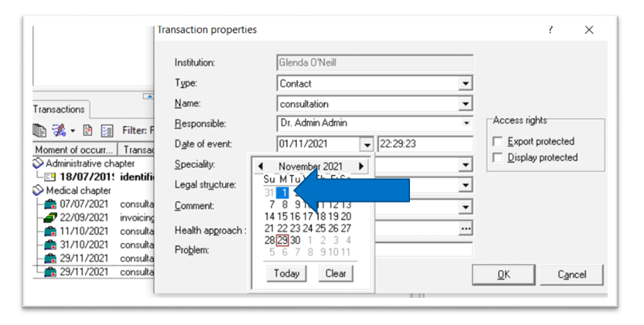Viewport: 644px width, 325px height.
Task: Go to previous month in calendar
Action: 260,167
